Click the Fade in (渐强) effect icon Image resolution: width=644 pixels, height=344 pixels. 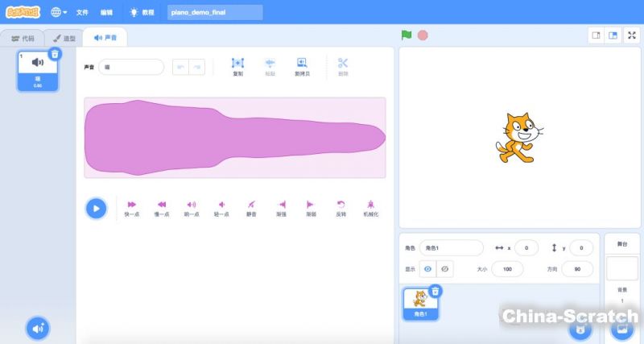point(281,205)
